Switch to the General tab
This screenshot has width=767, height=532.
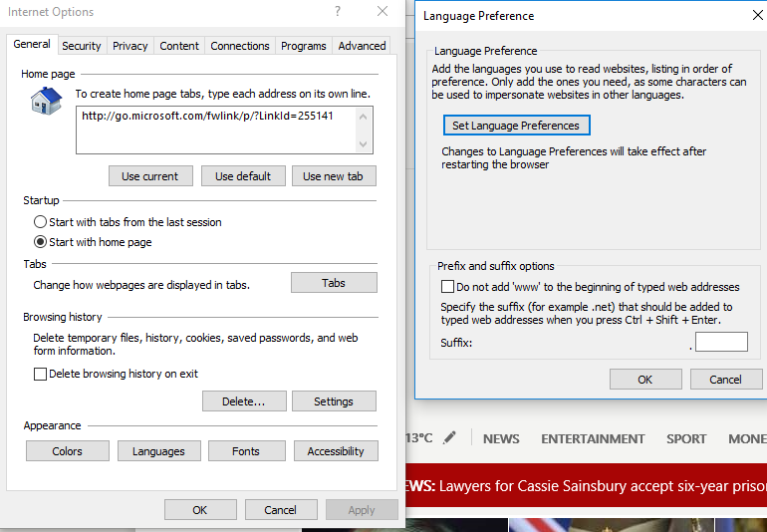[x=32, y=44]
